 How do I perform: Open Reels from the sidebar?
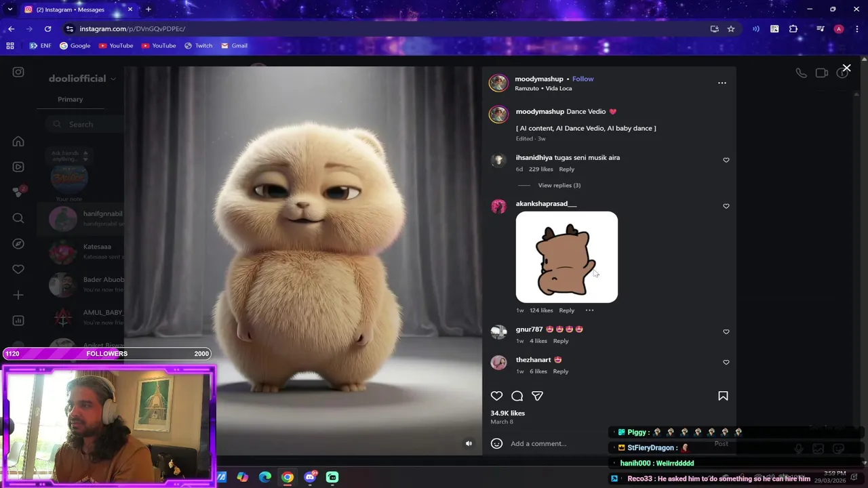[x=18, y=167]
